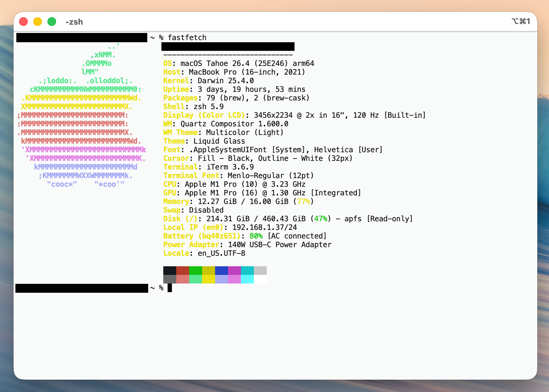Click the Memory '12.27 GiB / 16.00 GiB' line

(x=238, y=202)
